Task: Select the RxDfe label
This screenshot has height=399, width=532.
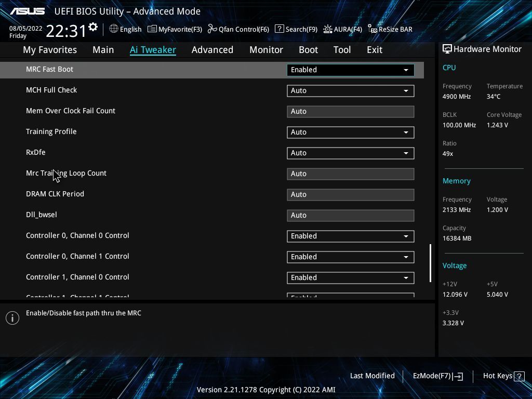Action: click(x=36, y=152)
